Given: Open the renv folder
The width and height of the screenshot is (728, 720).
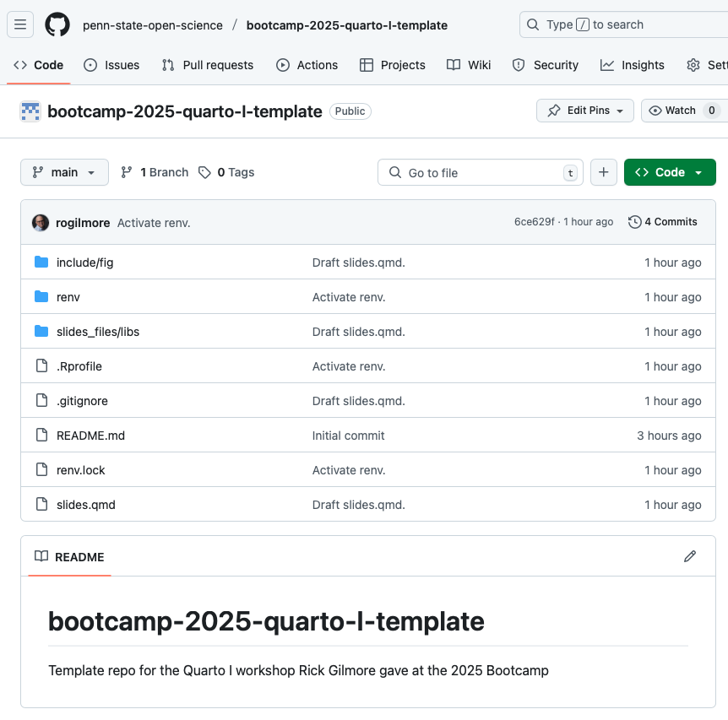Looking at the screenshot, I should point(68,297).
